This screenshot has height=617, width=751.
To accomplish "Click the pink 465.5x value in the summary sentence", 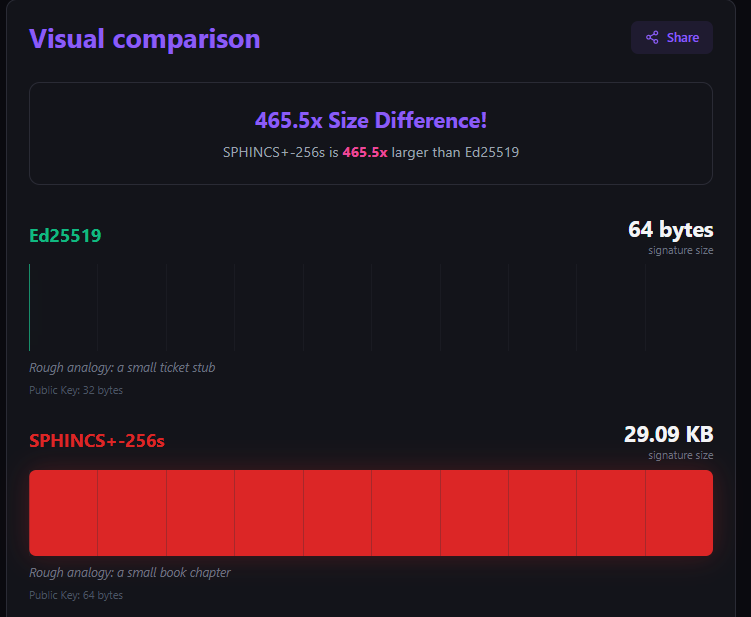I will (365, 152).
